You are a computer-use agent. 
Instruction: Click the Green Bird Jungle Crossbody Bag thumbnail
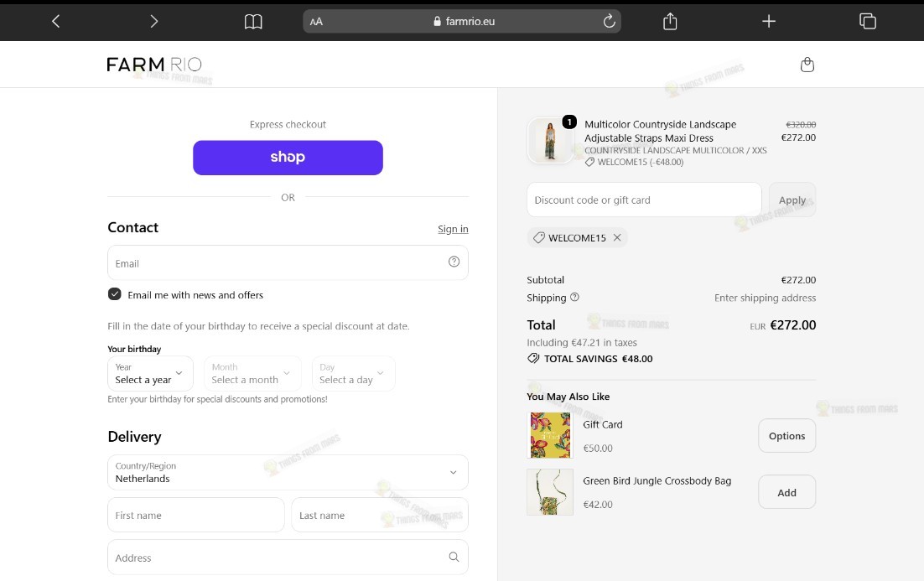point(550,492)
